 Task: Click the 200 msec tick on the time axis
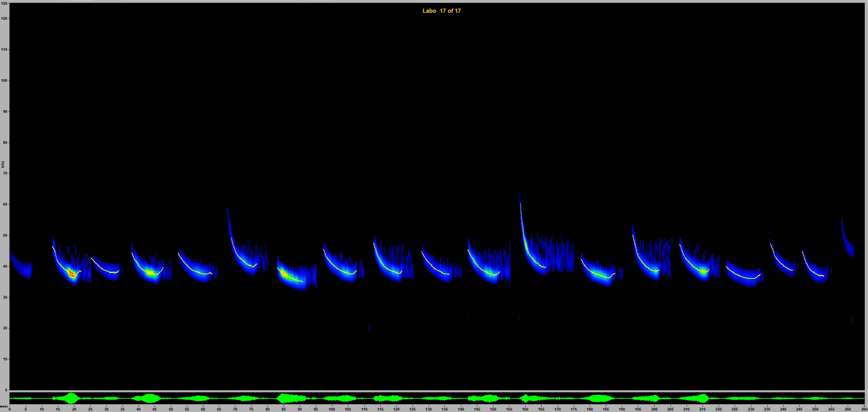654,409
